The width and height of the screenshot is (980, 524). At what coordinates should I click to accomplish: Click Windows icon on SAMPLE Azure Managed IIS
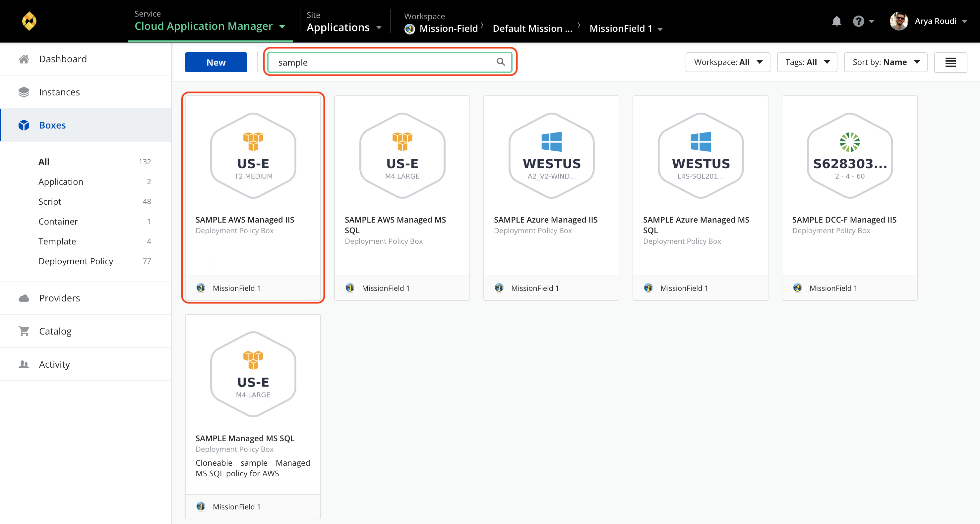point(551,141)
